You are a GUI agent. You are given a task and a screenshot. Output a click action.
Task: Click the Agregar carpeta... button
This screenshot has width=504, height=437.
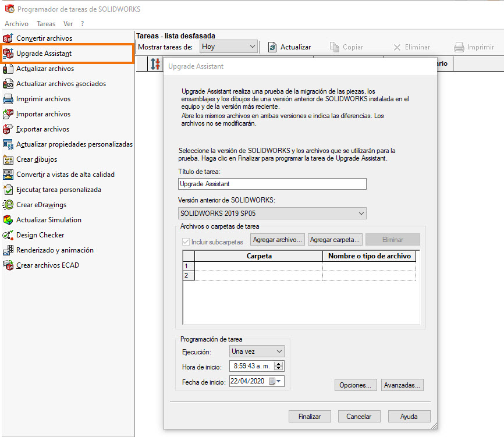pos(335,240)
